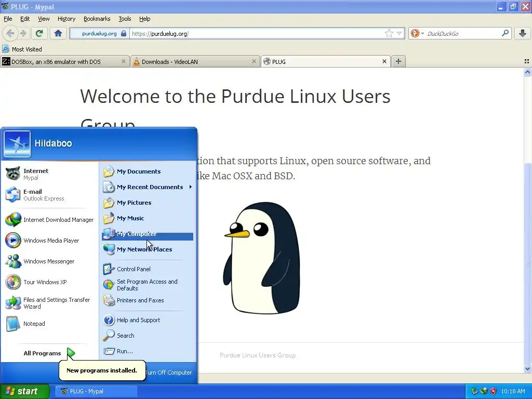This screenshot has width=532, height=399.
Task: Click the page scrollbar down arrow
Action: click(x=527, y=368)
